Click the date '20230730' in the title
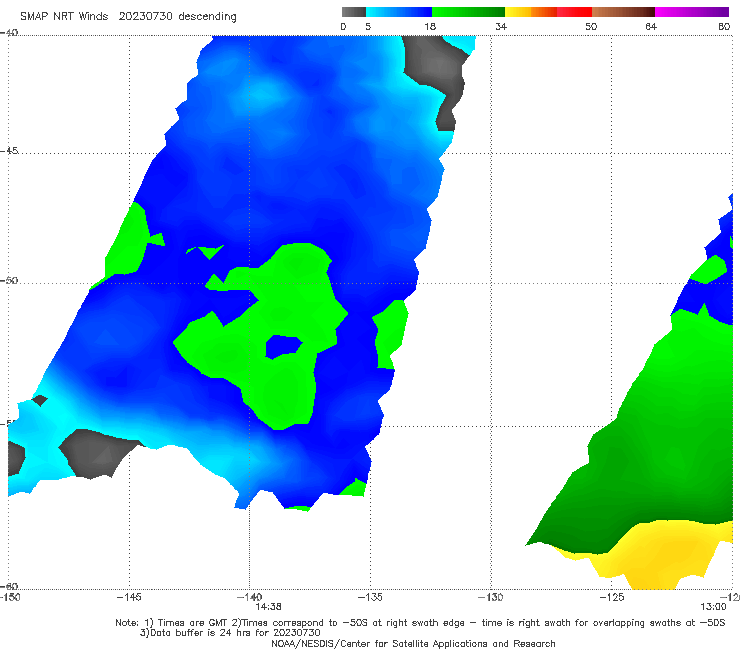This screenshot has width=740, height=650. [145, 17]
